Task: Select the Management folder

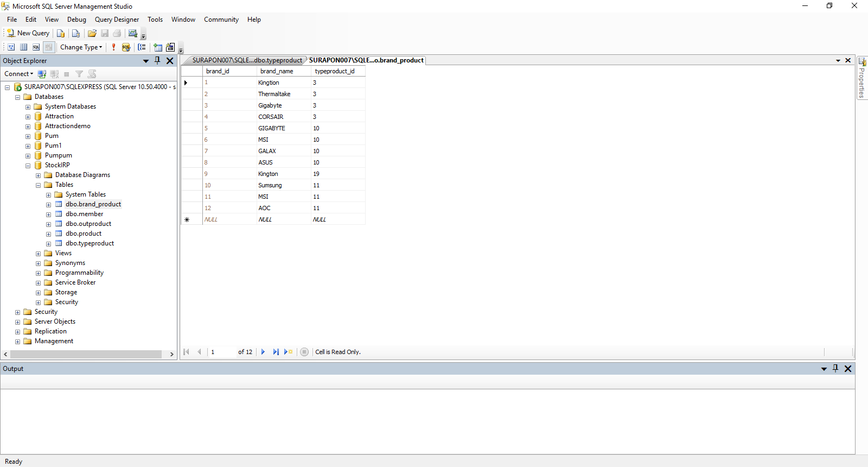Action: coord(54,341)
